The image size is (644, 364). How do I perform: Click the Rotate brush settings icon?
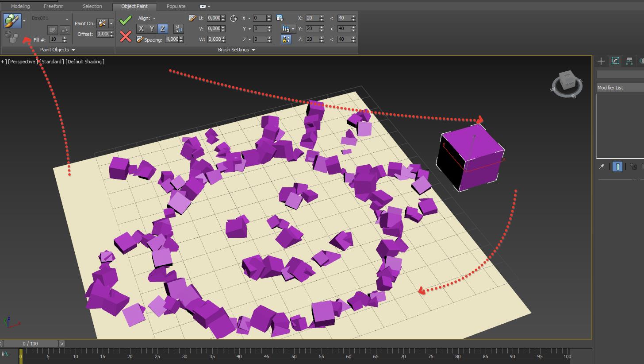click(234, 18)
